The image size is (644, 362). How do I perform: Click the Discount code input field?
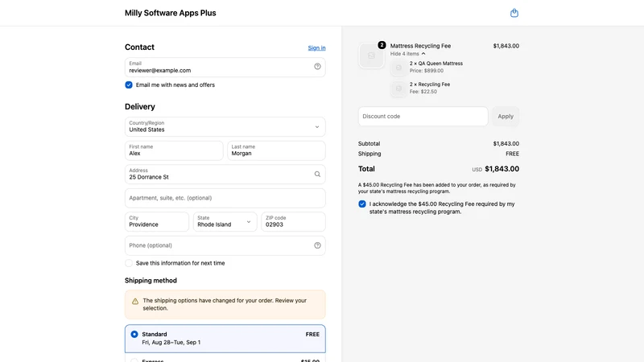(423, 116)
